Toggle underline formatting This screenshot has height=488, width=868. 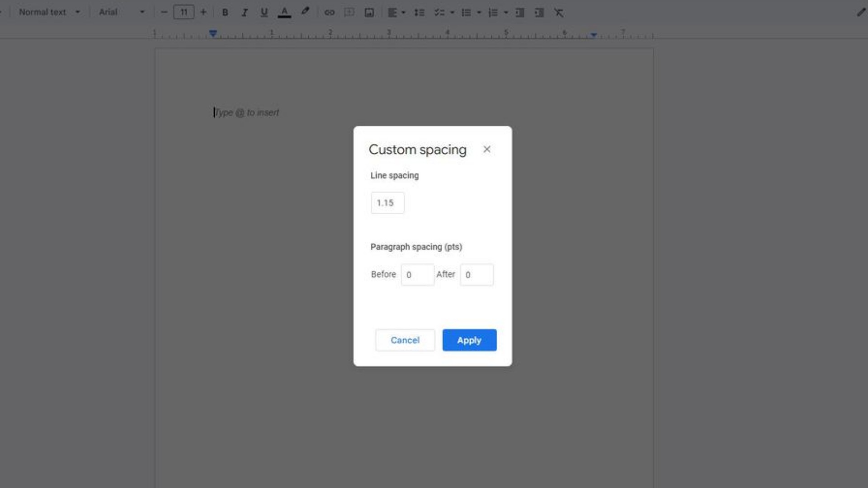coord(264,13)
